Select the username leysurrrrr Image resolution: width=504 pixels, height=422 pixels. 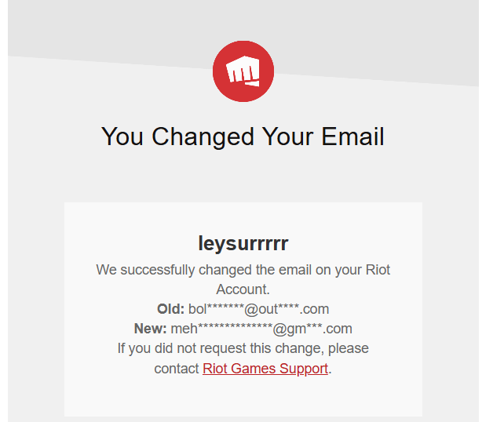[x=243, y=243]
